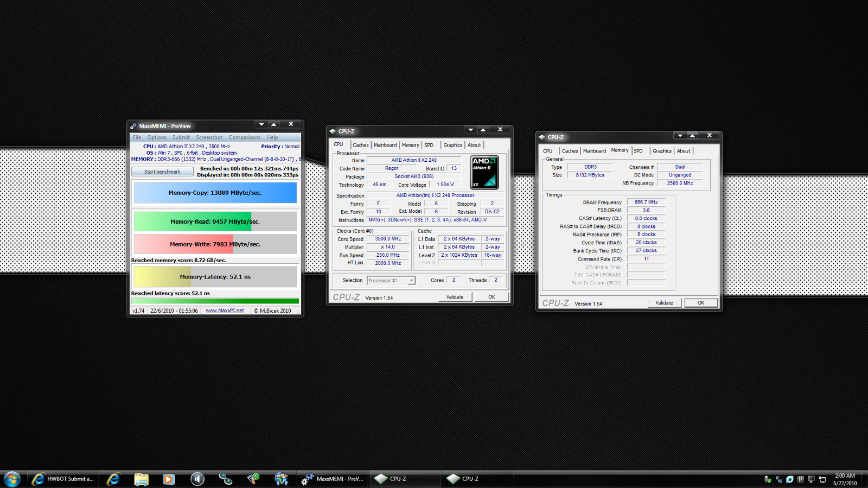
Task: Click the down-arrow title button of the CPU-Z window showing the Memory tab
Action: click(680, 136)
